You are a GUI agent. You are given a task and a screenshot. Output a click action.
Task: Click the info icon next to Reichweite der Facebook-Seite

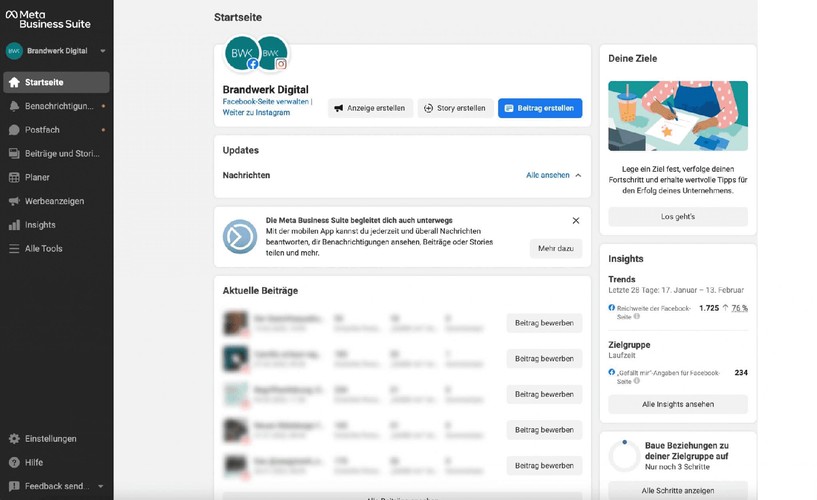click(637, 317)
